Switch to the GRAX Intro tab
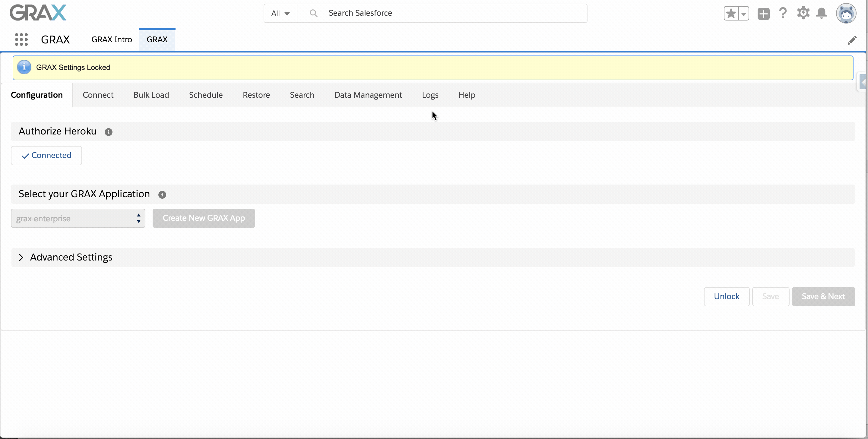 point(112,40)
